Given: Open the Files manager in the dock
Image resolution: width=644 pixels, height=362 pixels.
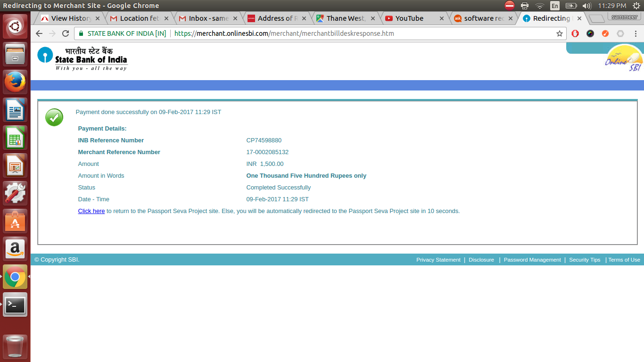Looking at the screenshot, I should pos(15,54).
